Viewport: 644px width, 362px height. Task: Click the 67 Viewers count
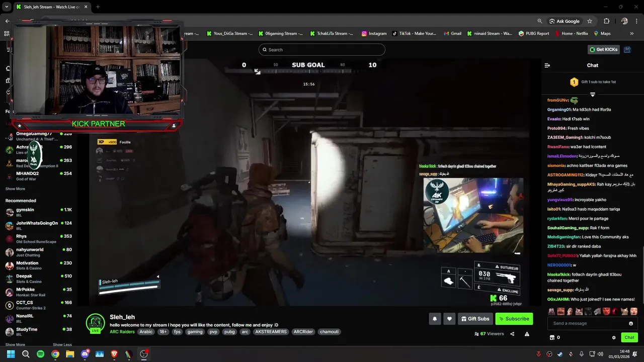tap(489, 334)
